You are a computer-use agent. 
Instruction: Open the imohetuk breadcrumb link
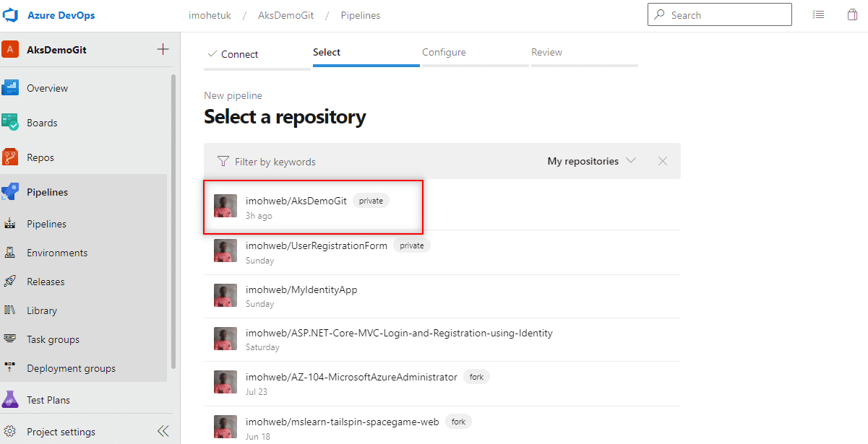[x=210, y=15]
